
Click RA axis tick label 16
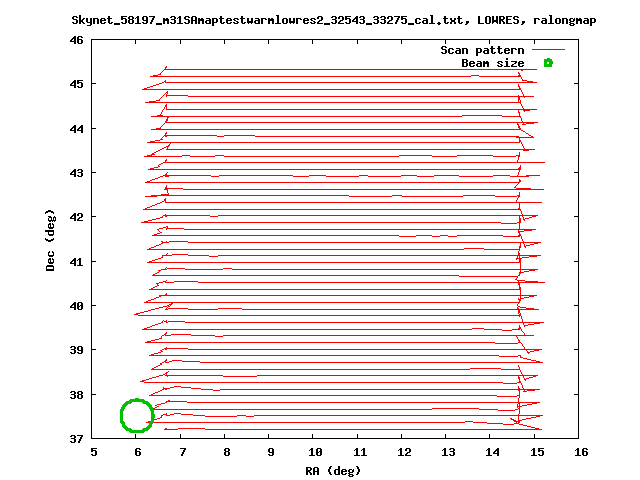coord(581,452)
